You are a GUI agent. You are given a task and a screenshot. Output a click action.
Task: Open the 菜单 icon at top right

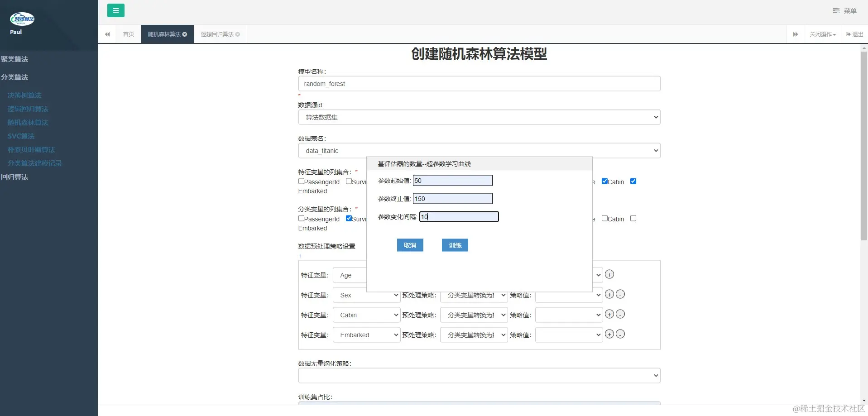click(836, 11)
